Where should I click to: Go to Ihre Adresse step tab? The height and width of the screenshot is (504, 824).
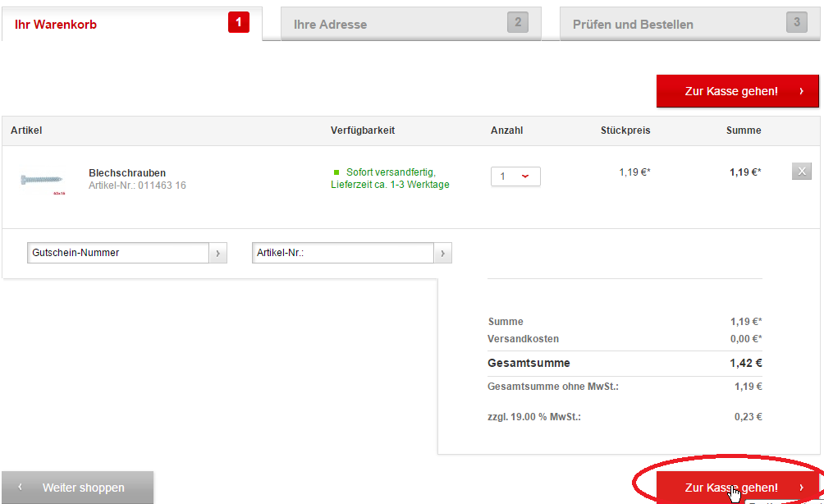click(411, 24)
